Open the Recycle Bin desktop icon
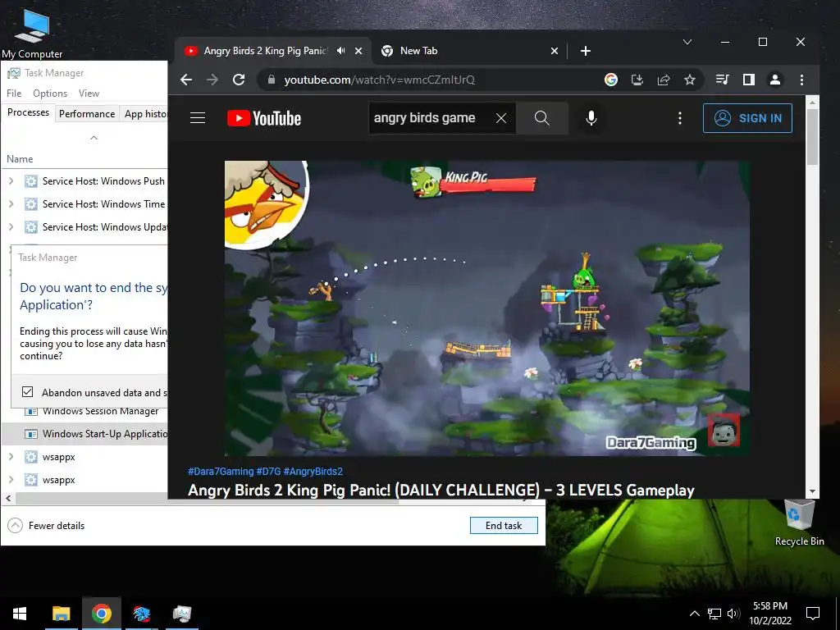 click(x=799, y=523)
